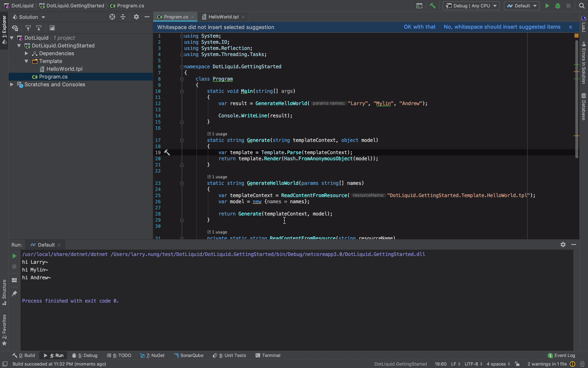588x368 pixels.
Task: Open the Database side panel
Action: [584, 107]
